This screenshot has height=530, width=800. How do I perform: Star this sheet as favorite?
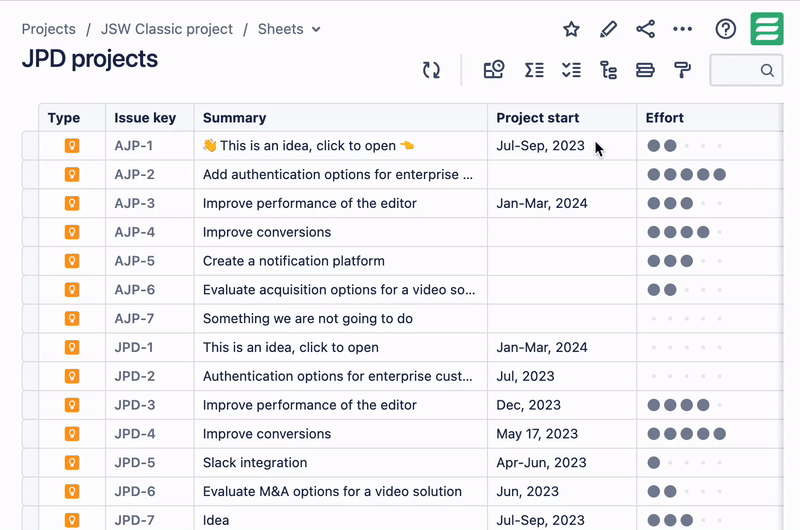pyautogui.click(x=571, y=29)
